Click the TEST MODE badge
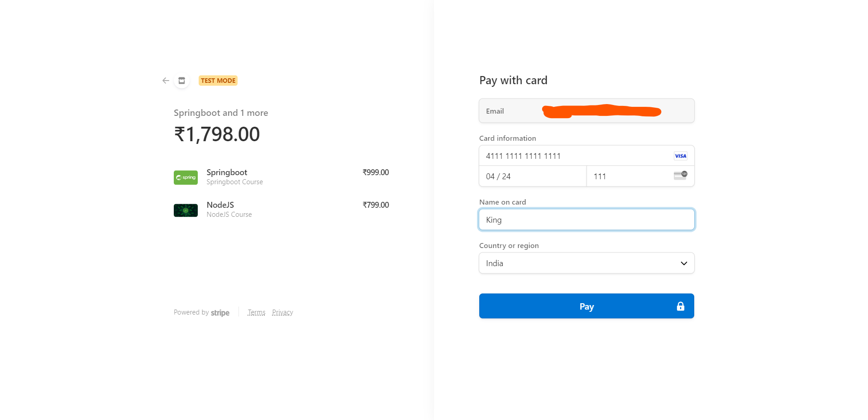Image resolution: width=868 pixels, height=420 pixels. tap(218, 81)
